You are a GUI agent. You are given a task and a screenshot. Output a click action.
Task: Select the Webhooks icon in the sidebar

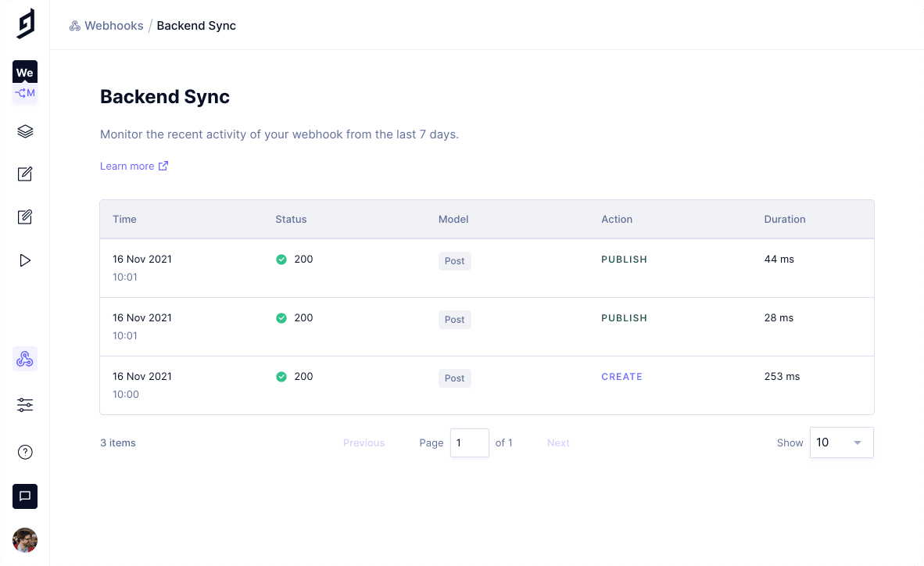24,358
